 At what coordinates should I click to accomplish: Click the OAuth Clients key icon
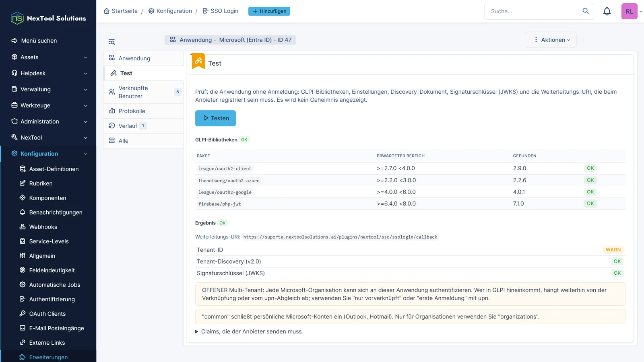[x=23, y=314]
